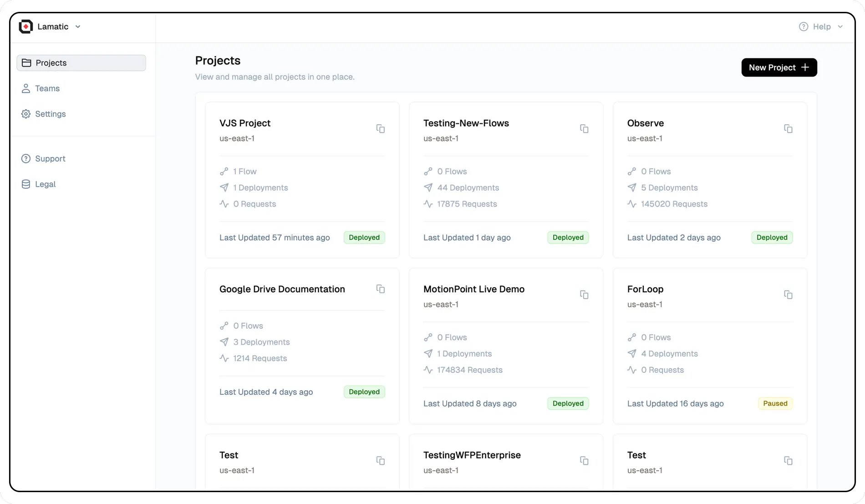Open the Help dropdown chevron
This screenshot has width=865, height=504.
coord(840,27)
